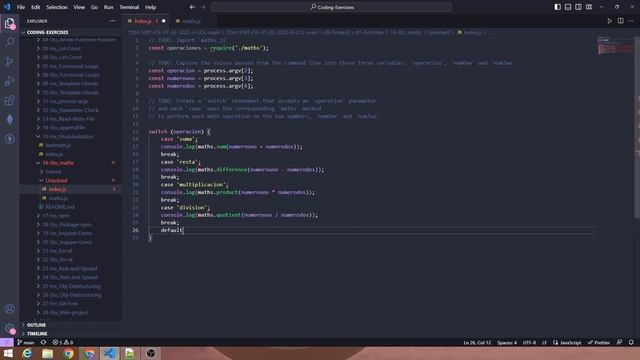
Task: Collapse the 15-Ins_Modularization folder
Action: click(67, 136)
